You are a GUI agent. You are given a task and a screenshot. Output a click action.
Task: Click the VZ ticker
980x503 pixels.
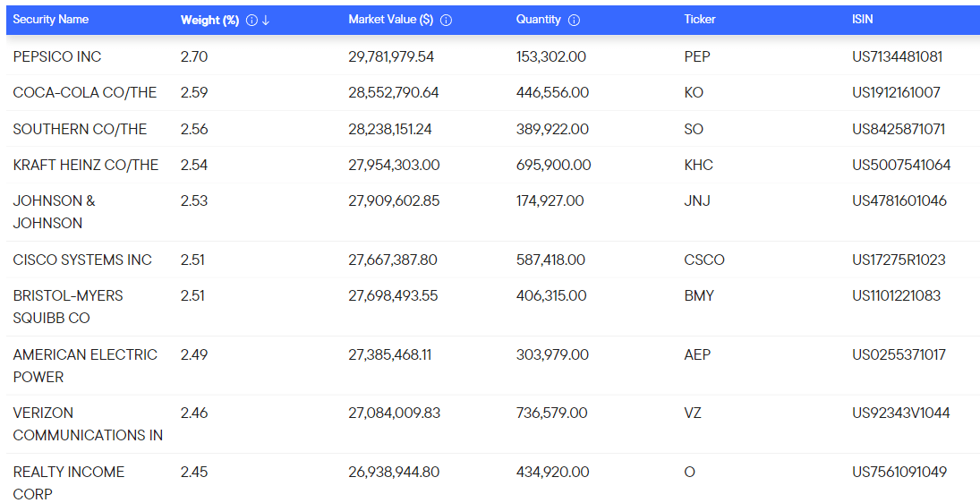click(693, 413)
